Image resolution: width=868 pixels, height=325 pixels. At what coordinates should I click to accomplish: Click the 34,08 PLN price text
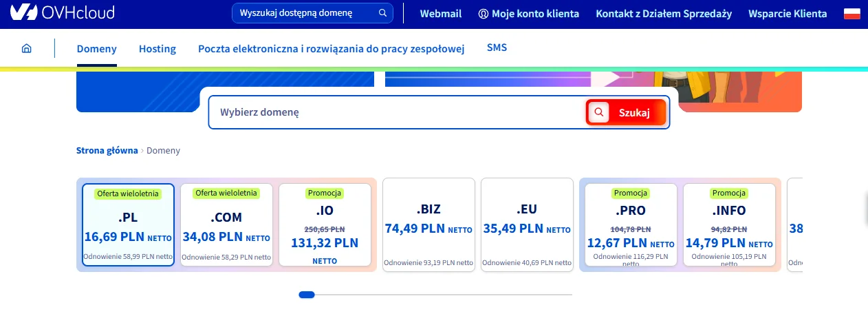(x=212, y=238)
